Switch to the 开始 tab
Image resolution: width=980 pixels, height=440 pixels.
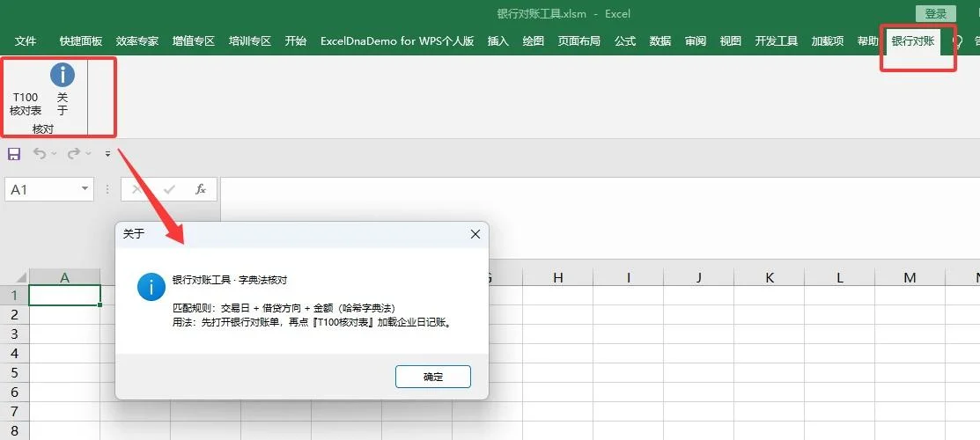(x=296, y=41)
